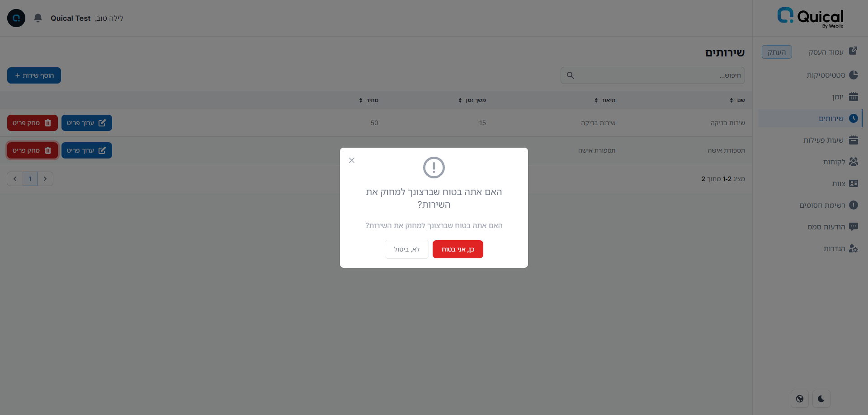The image size is (868, 415).
Task: Open צוות team page
Action: pyautogui.click(x=844, y=183)
